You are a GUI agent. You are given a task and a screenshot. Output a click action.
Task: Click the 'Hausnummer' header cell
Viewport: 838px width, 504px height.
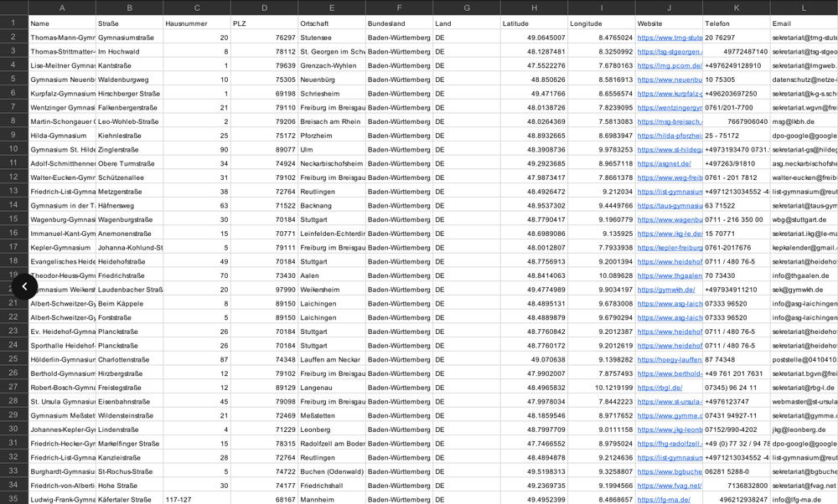coord(197,23)
